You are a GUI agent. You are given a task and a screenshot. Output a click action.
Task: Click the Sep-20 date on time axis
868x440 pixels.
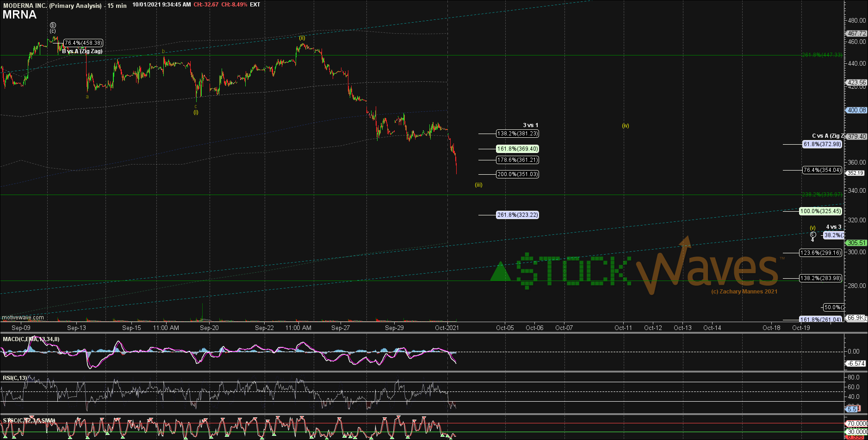[209, 328]
